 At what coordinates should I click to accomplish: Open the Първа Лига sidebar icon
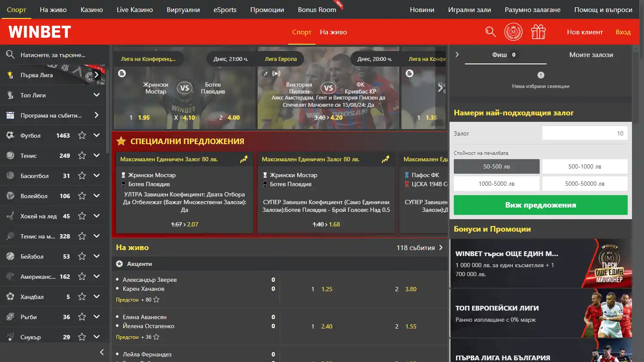[10, 75]
